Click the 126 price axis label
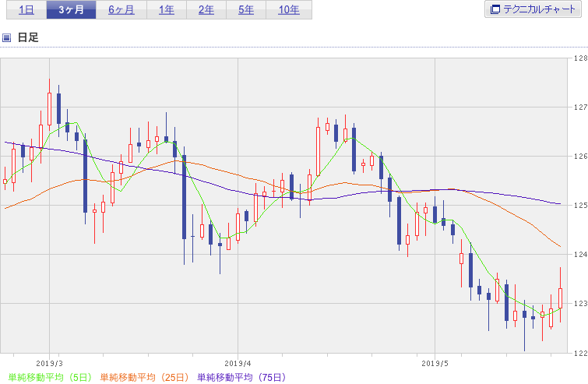This screenshot has height=384, width=588. (580, 157)
